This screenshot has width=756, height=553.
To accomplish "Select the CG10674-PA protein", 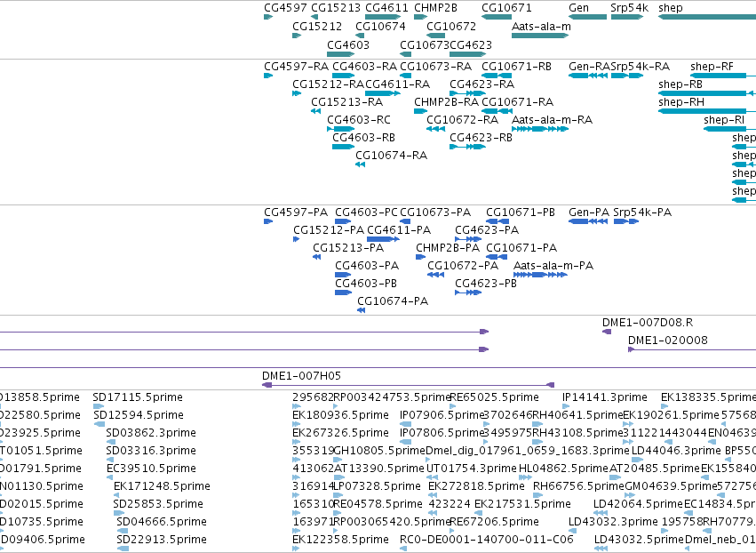I will tap(362, 311).
